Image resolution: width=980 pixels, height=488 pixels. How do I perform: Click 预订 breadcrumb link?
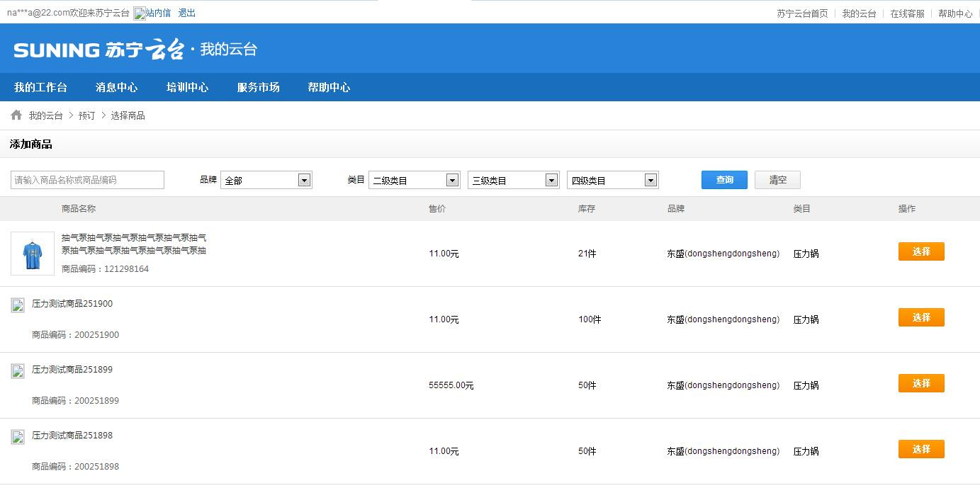(x=86, y=115)
